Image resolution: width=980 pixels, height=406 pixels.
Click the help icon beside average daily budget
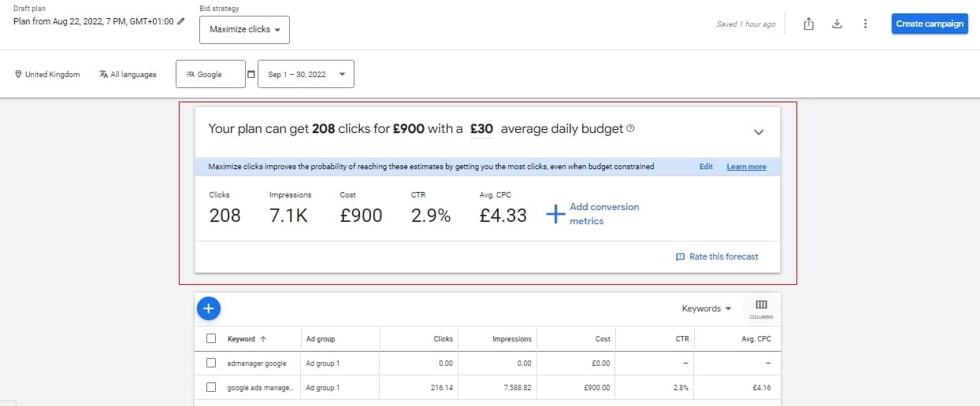[x=630, y=129]
